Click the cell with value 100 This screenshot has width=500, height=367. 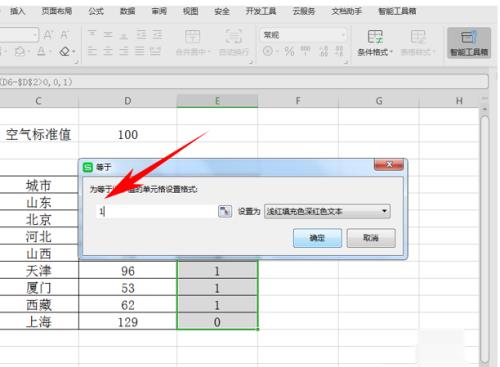tap(128, 135)
